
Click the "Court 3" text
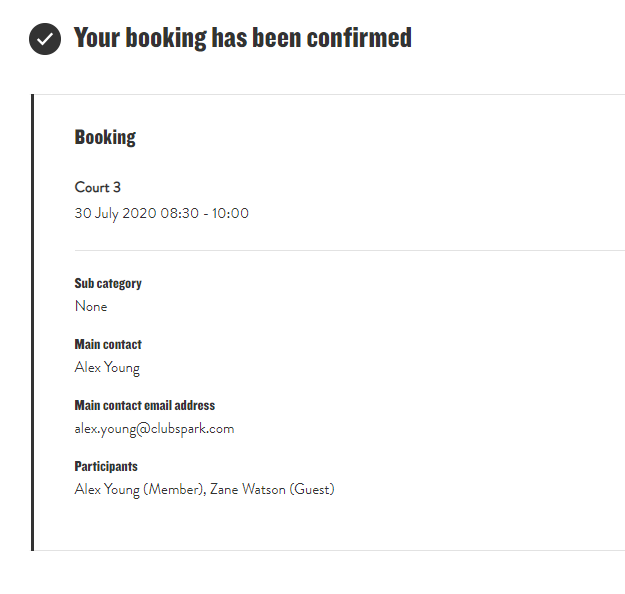(x=98, y=187)
